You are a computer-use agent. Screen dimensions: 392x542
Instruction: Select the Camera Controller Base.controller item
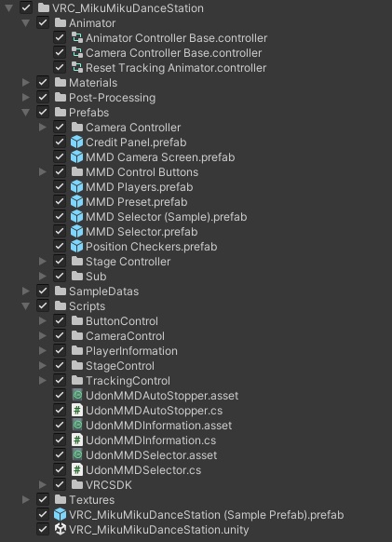point(173,52)
